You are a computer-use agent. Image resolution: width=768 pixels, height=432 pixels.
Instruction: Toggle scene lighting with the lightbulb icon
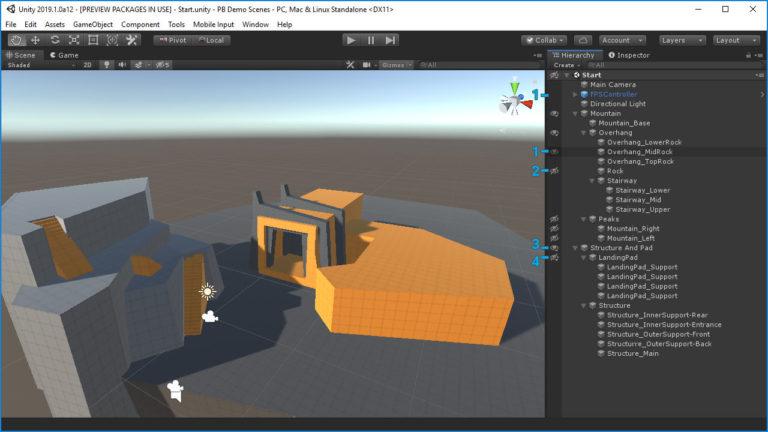click(106, 65)
